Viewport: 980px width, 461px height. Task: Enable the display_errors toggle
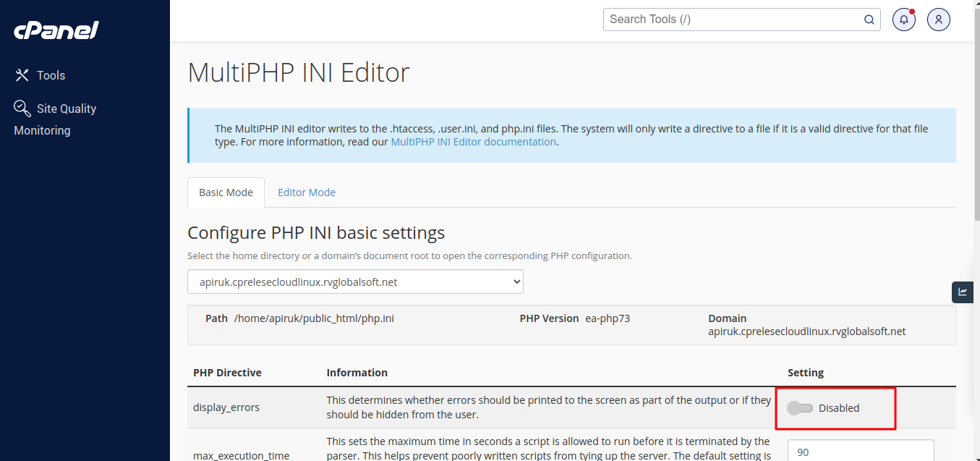(800, 408)
